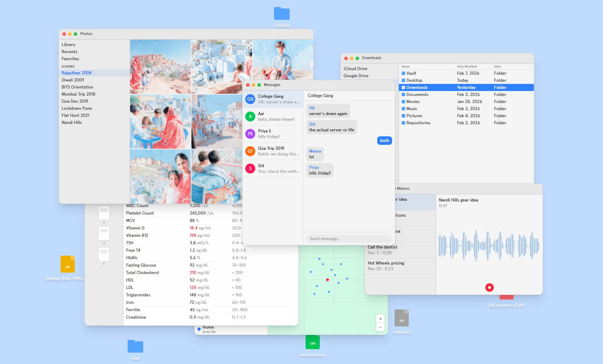The image size is (603, 364).
Task: Click the red location pin on map
Action: point(327,280)
